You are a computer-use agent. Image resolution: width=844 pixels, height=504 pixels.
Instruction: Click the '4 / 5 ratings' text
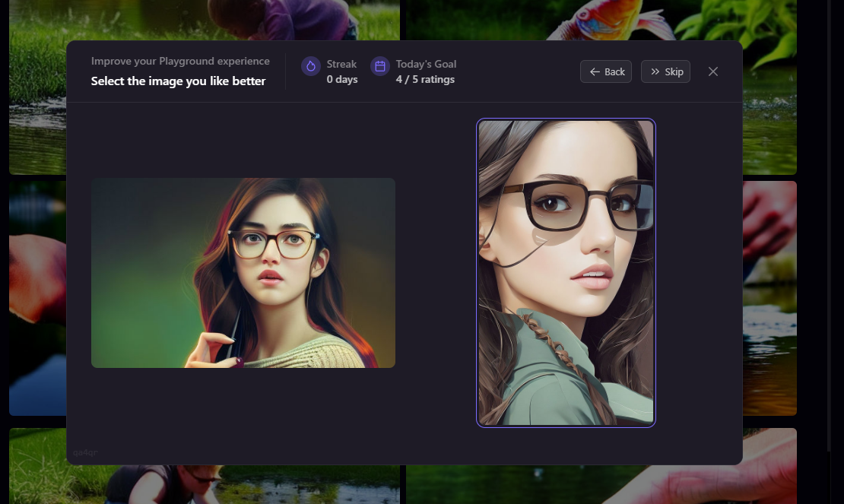tap(425, 80)
